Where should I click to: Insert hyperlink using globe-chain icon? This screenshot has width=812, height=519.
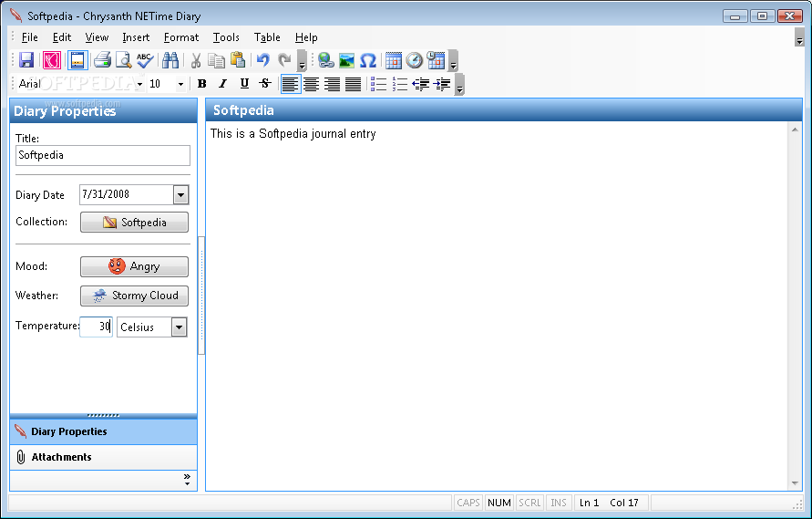[325, 60]
